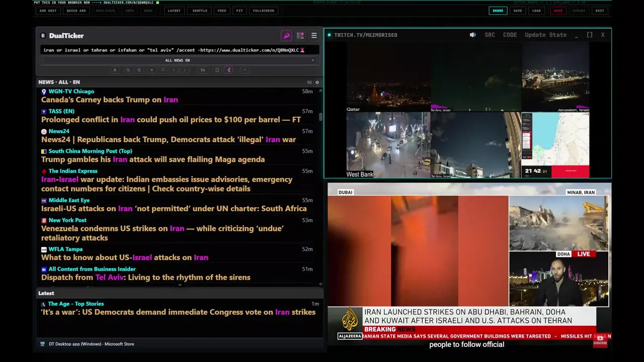644x362 pixels.
Task: Click WFLA Tampa source label
Action: (65, 249)
